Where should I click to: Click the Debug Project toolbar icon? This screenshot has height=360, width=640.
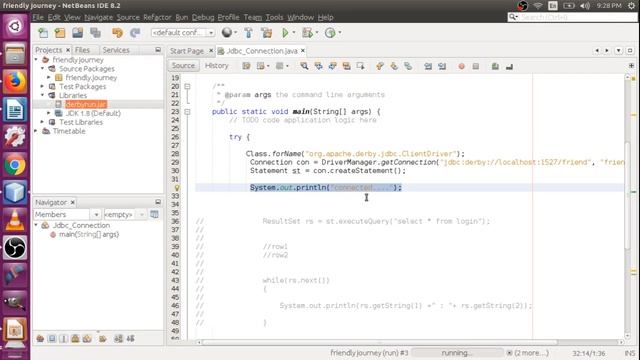[x=307, y=33]
